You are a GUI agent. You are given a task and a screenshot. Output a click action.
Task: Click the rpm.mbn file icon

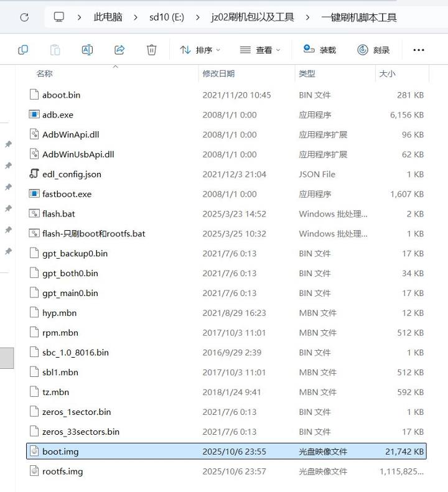(34, 332)
